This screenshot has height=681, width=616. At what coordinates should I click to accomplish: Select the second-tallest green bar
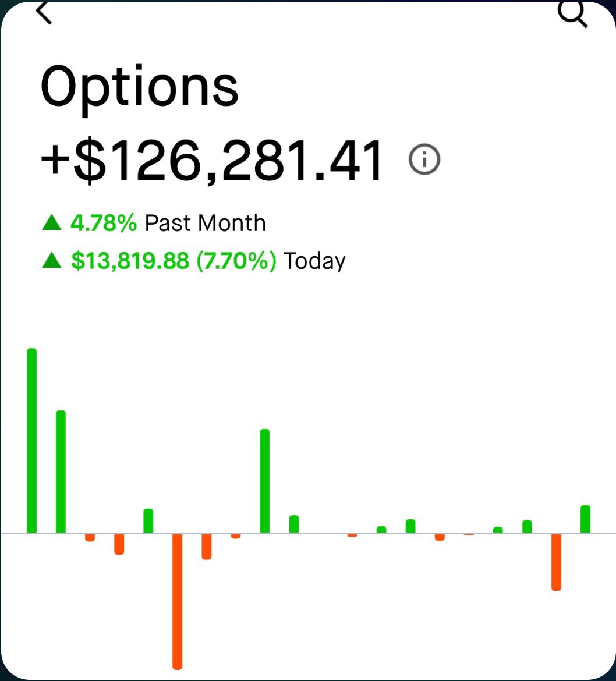(61, 471)
